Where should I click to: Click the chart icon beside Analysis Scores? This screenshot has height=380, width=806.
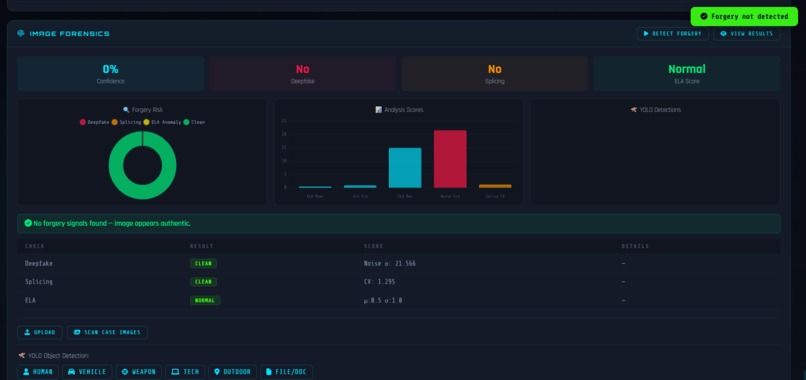coord(379,110)
